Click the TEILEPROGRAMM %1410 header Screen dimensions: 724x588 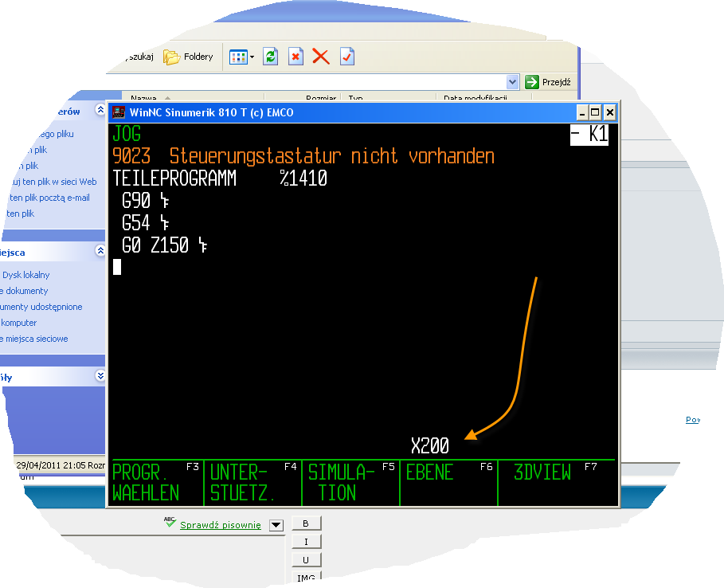(221, 178)
